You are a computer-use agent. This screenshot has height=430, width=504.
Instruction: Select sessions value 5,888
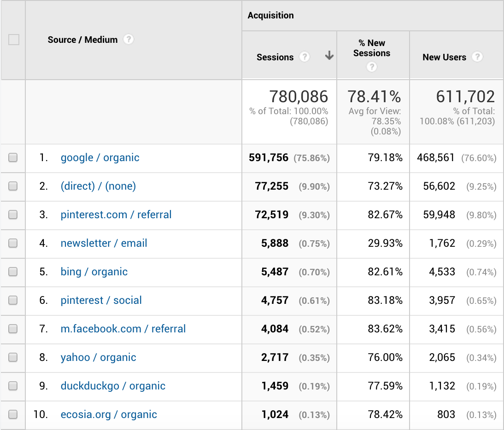[x=275, y=244]
